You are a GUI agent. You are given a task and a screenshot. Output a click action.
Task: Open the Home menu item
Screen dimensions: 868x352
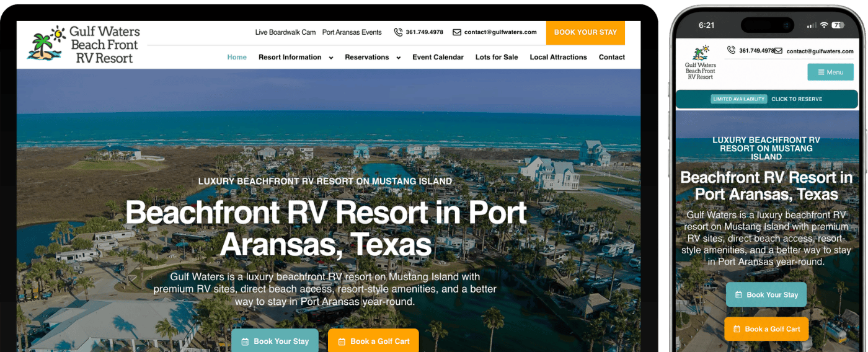point(237,57)
